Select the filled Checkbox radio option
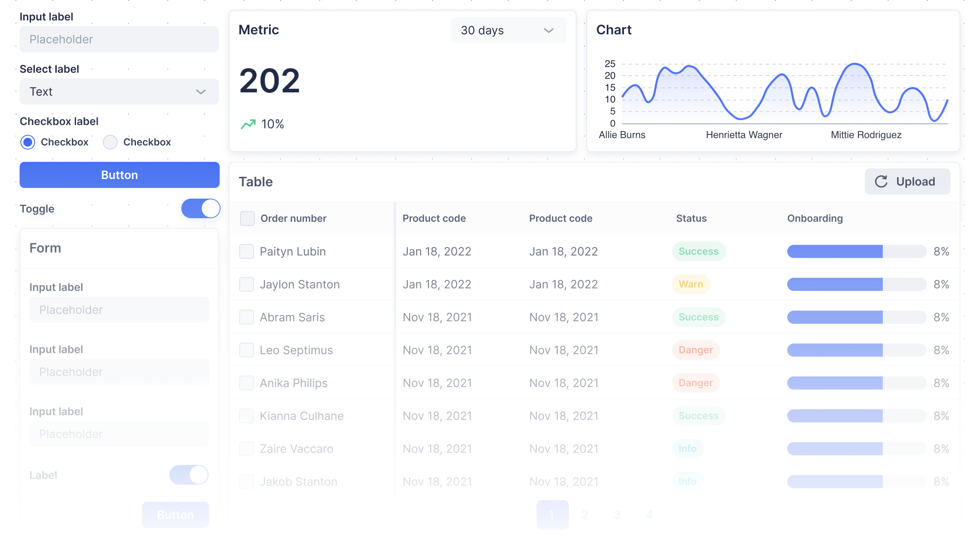Image resolution: width=980 pixels, height=541 pixels. pyautogui.click(x=27, y=142)
